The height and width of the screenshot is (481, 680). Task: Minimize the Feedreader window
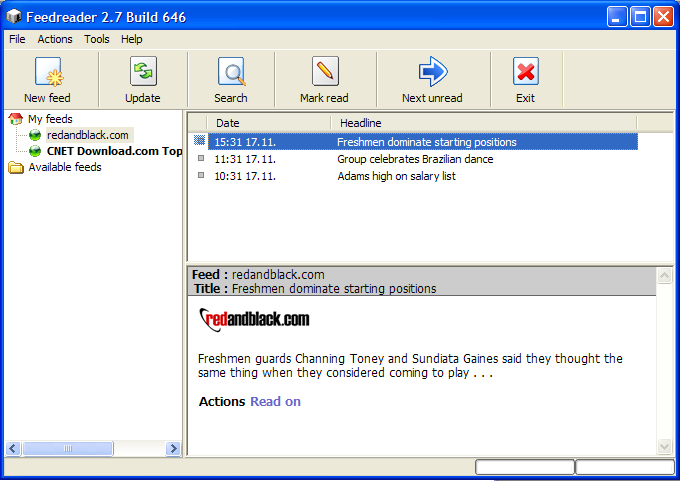tap(617, 17)
